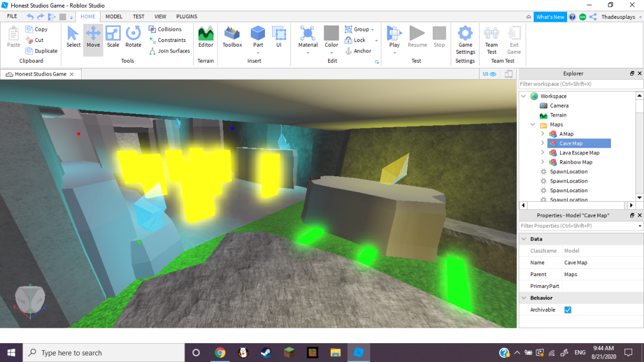This screenshot has height=362, width=644.
Task: Expand the Rainbow Map model
Action: (542, 162)
